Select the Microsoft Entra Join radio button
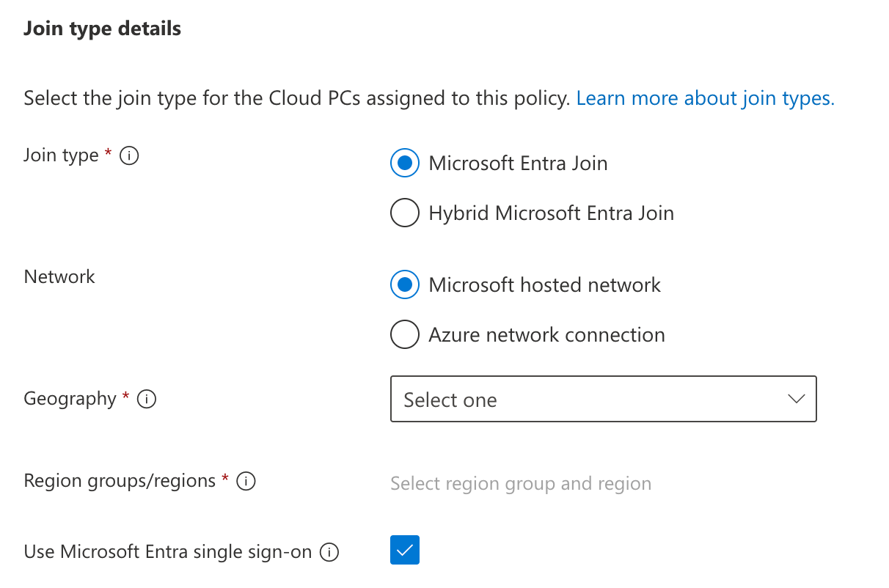 tap(405, 163)
